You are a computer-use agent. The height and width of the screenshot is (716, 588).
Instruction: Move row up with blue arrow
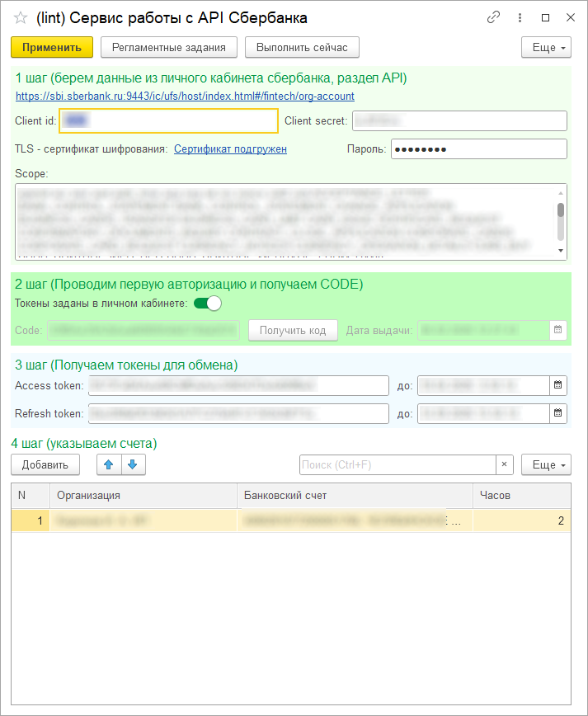click(109, 464)
